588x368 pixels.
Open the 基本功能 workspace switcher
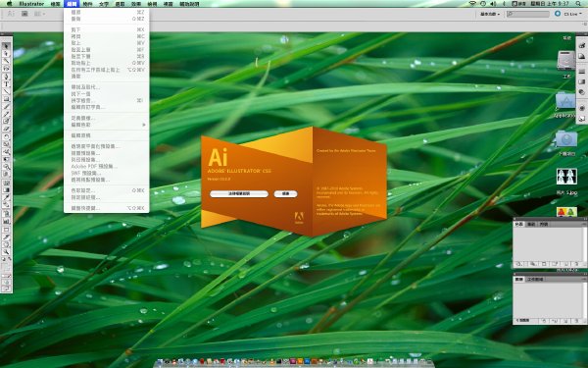coord(490,14)
